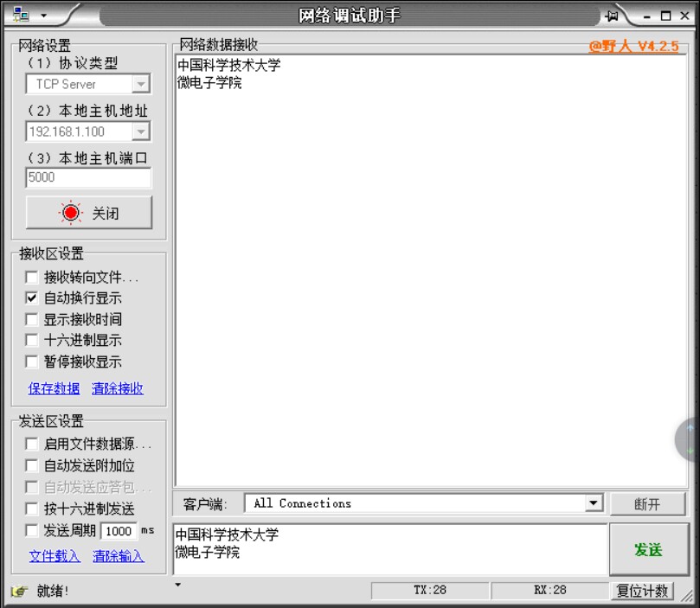Viewport: 700px width, 608px height.
Task: Enable 自动发送附加位 checkbox
Action: [x=31, y=465]
